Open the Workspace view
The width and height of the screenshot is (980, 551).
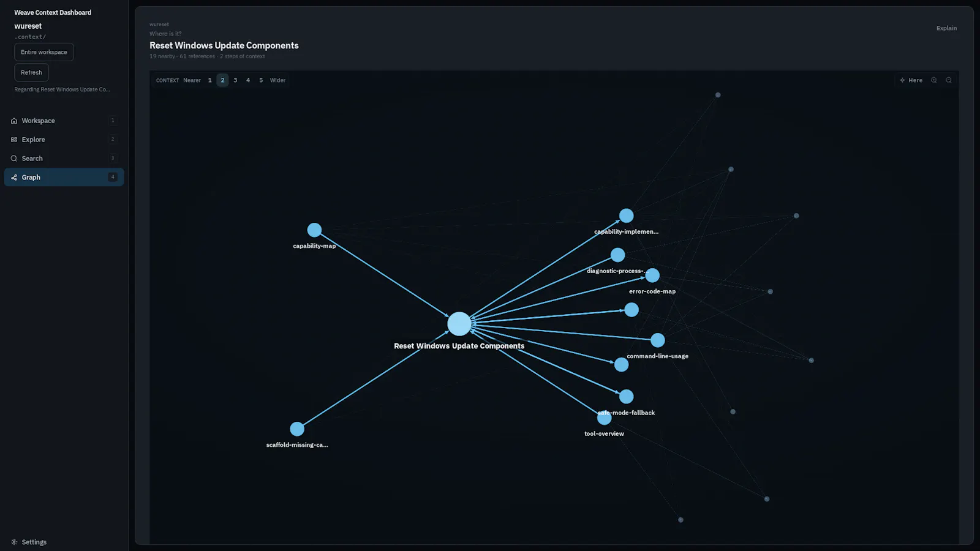[x=64, y=121]
